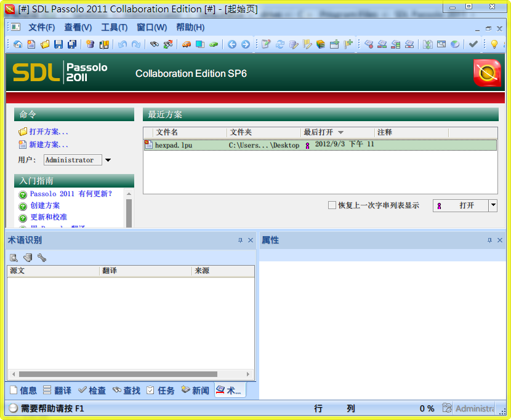
Task: Click the blue refresh arrows icon
Action: 280,44
